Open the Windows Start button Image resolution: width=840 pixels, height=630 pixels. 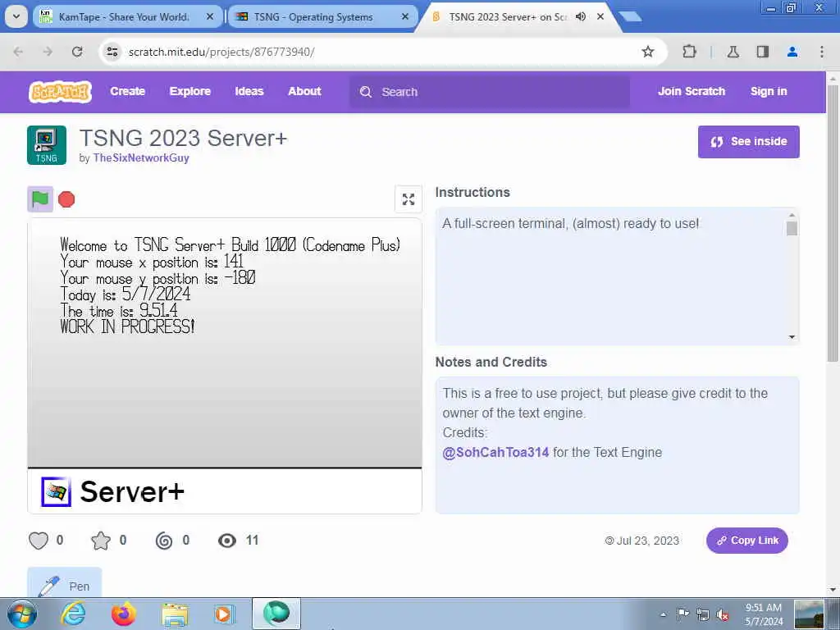[x=21, y=614]
